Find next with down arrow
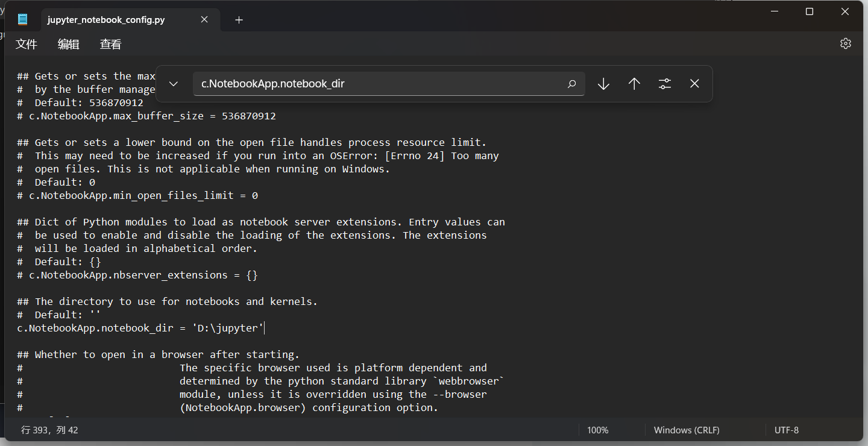Image resolution: width=868 pixels, height=446 pixels. [x=603, y=84]
